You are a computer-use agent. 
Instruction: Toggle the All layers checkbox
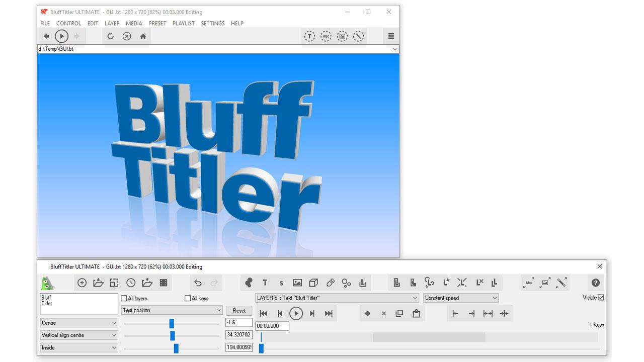[124, 298]
